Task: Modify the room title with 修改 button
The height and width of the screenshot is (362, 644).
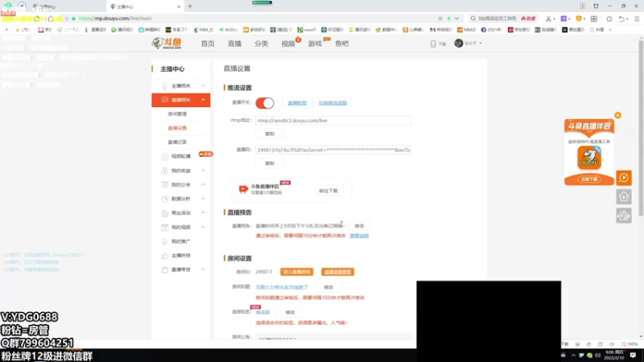Action: pyautogui.click(x=328, y=287)
